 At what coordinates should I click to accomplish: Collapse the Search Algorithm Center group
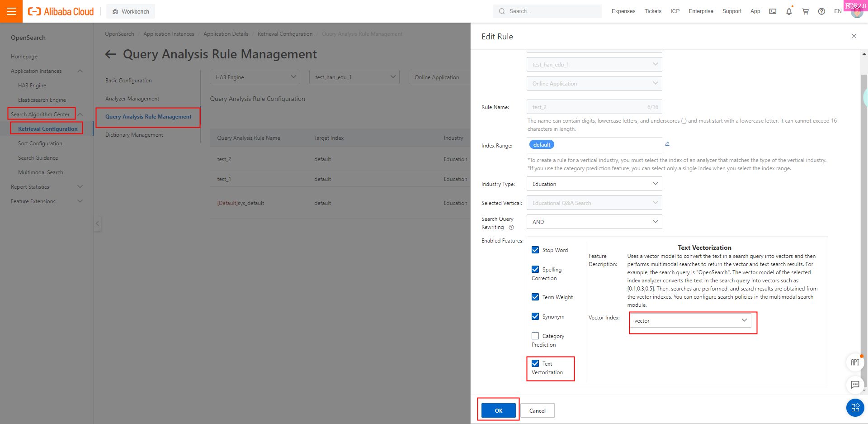click(80, 114)
